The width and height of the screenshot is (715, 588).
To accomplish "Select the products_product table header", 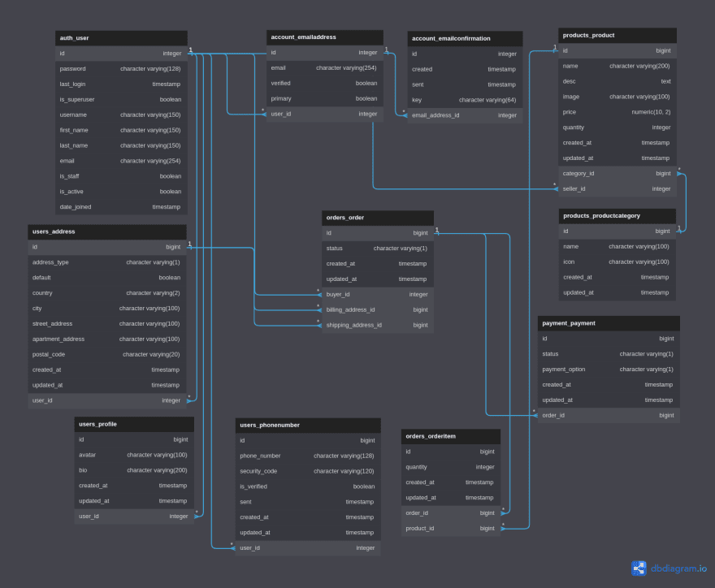I will 617,36.
